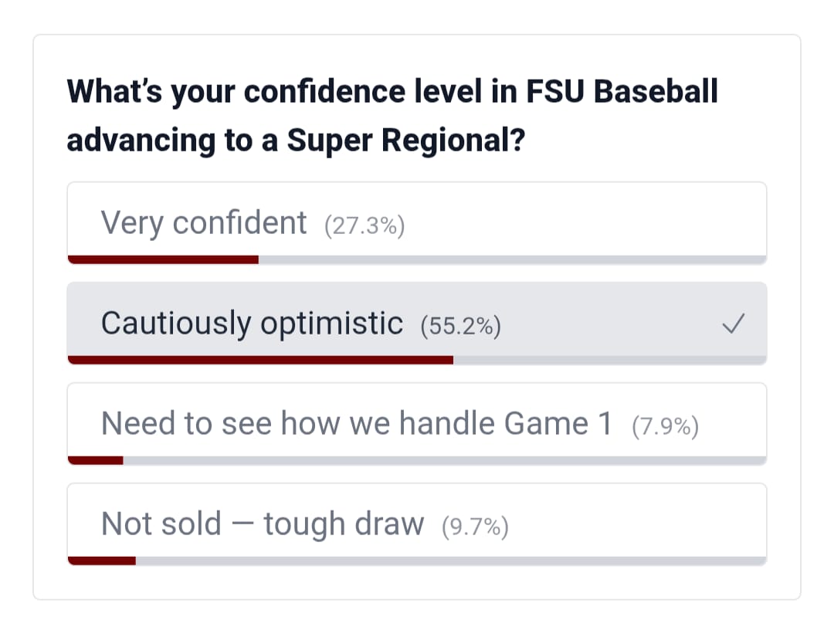Image resolution: width=834 pixels, height=644 pixels.
Task: Click the red fill under Cautiously optimistic
Action: [x=260, y=360]
